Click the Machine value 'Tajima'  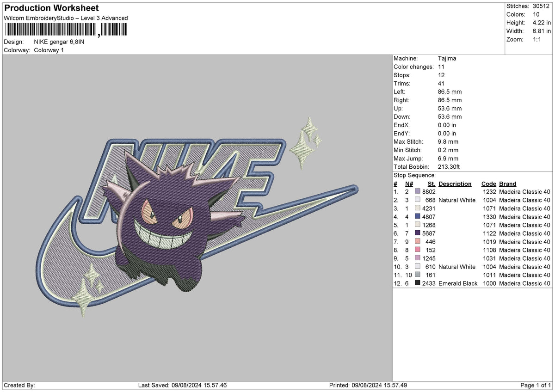(447, 59)
